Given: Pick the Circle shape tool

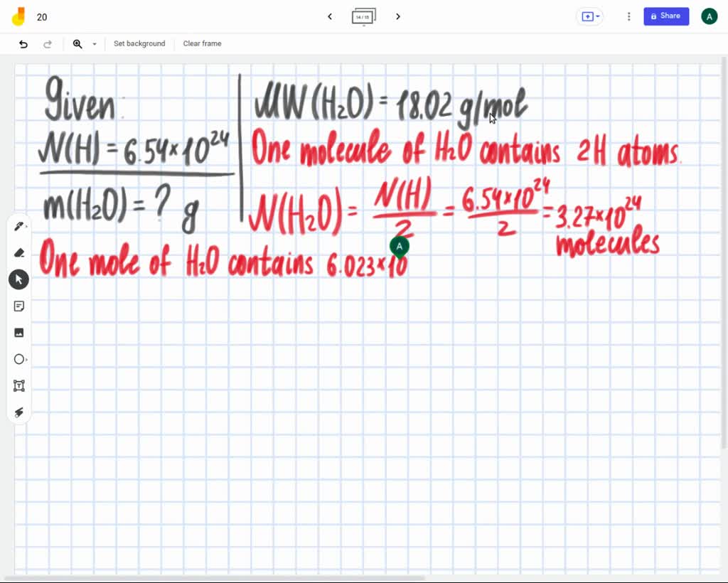Looking at the screenshot, I should click(18, 359).
